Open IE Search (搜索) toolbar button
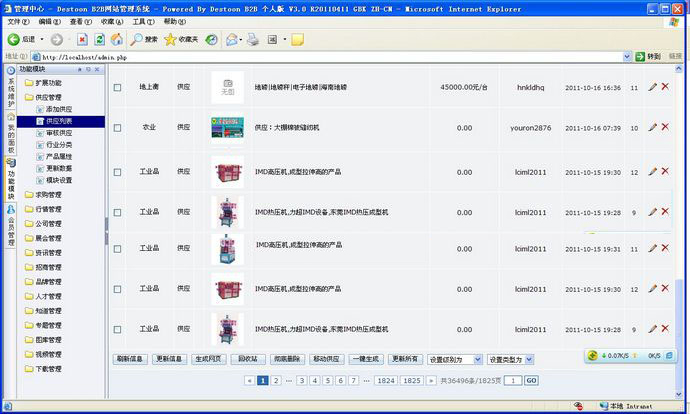690x414 pixels. pos(144,39)
